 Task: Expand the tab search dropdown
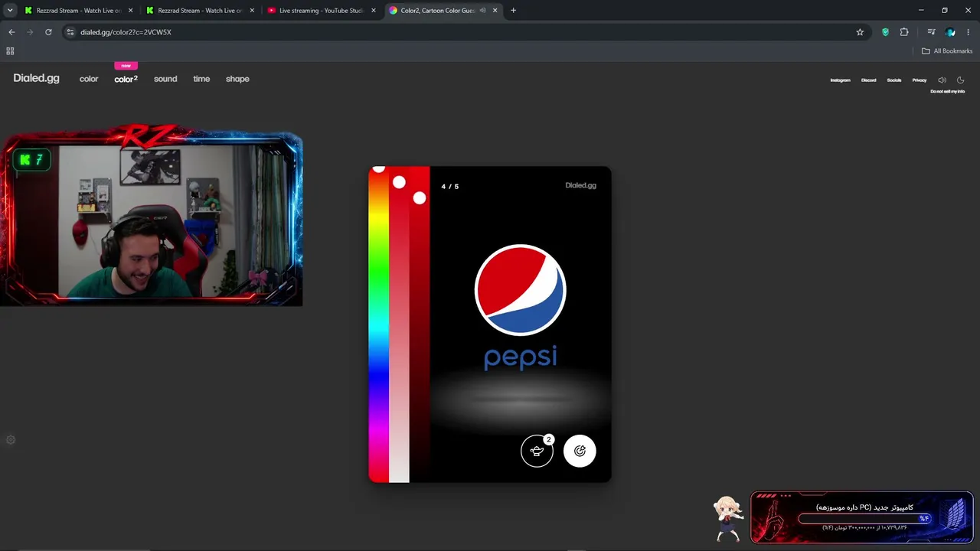[10, 11]
